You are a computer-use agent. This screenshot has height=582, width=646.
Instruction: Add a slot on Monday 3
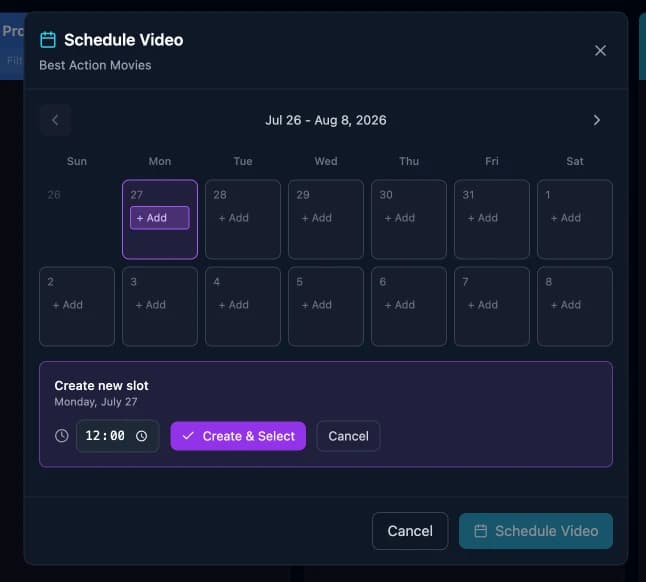coord(151,305)
